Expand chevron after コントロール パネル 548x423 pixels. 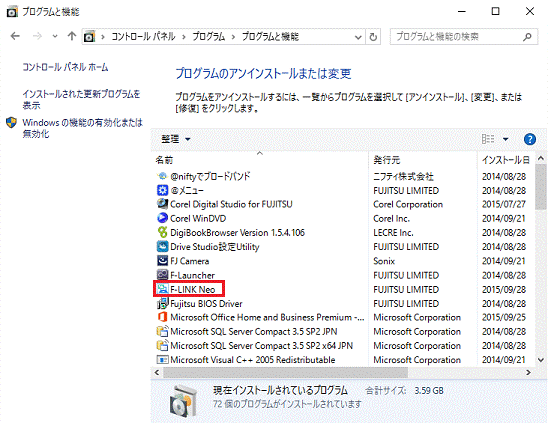click(x=184, y=37)
